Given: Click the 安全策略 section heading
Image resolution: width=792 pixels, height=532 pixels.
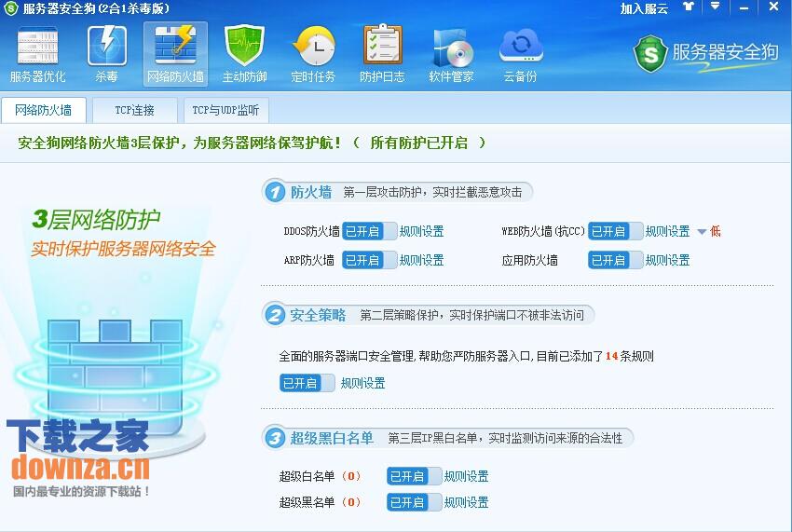Looking at the screenshot, I should click(x=318, y=315).
